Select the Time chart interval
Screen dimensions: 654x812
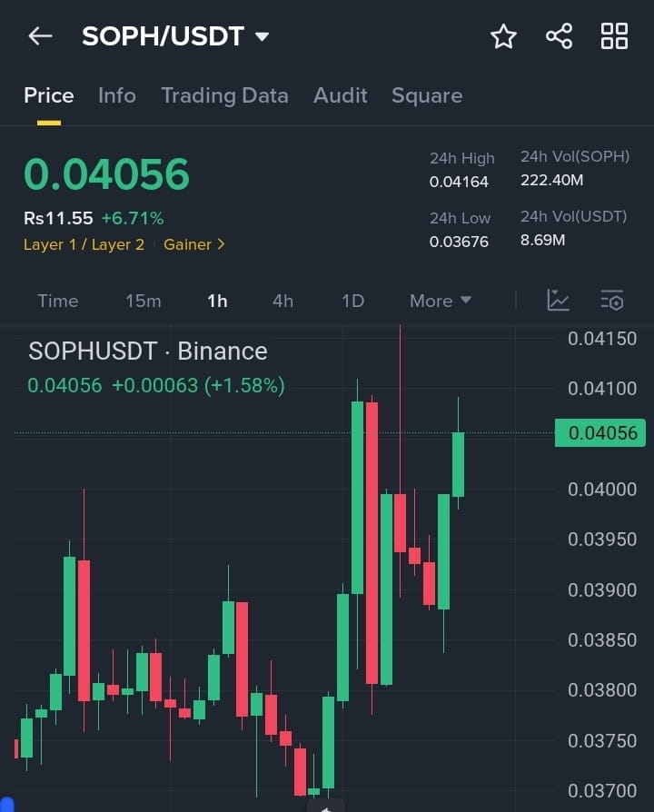click(x=58, y=301)
